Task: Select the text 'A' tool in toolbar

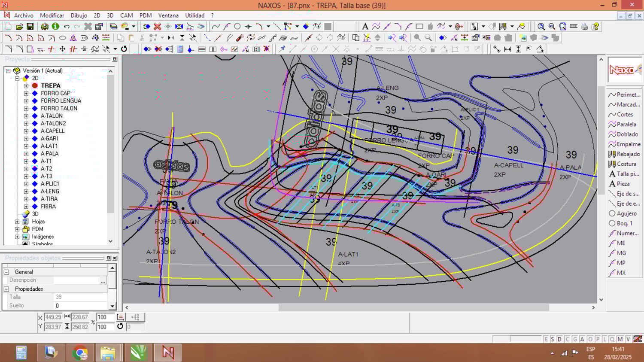Action: pyautogui.click(x=365, y=27)
